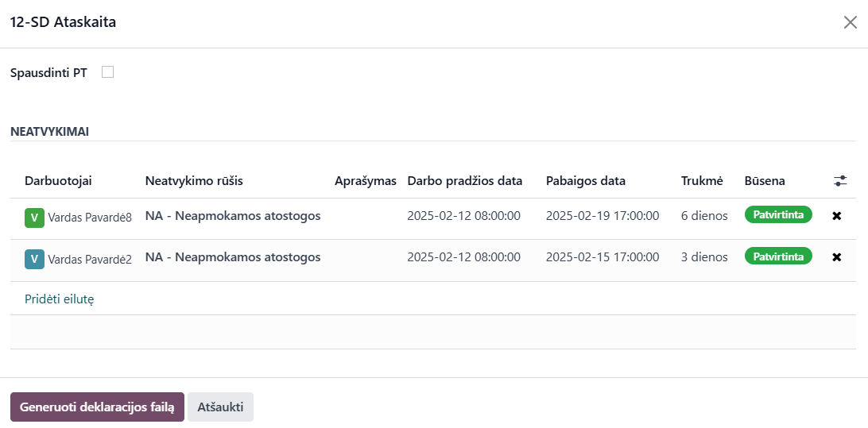Viewport: 868px width, 428px height.
Task: Click the Pridėti eilutę link
Action: click(x=60, y=299)
